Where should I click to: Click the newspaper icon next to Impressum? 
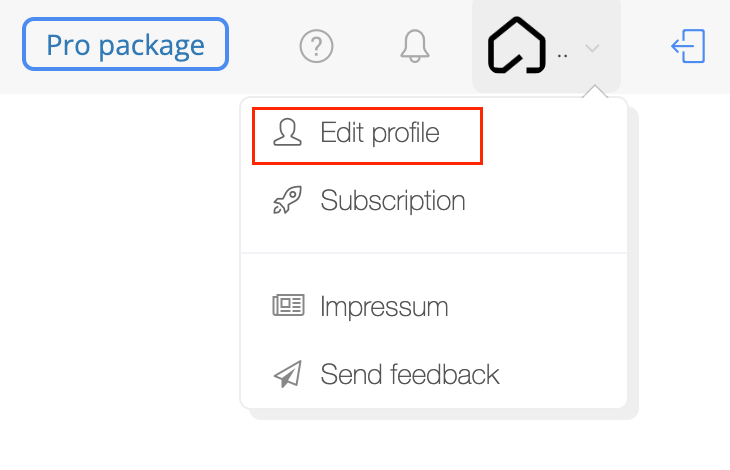288,305
